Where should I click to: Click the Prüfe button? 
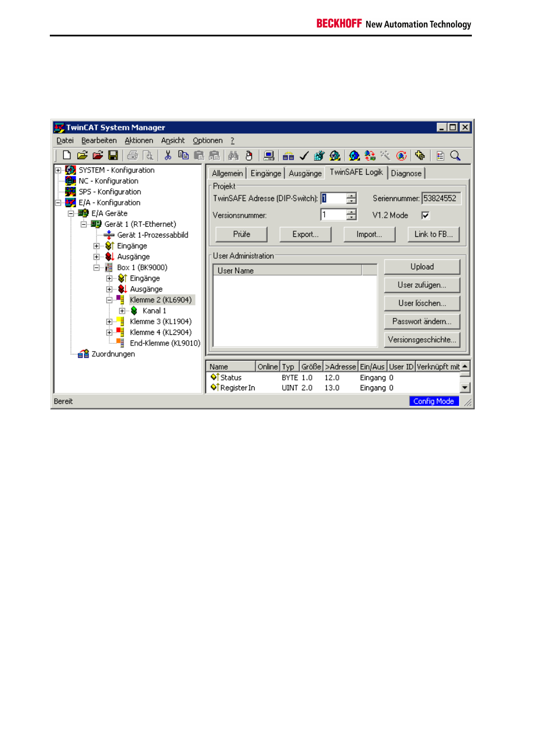tap(242, 234)
